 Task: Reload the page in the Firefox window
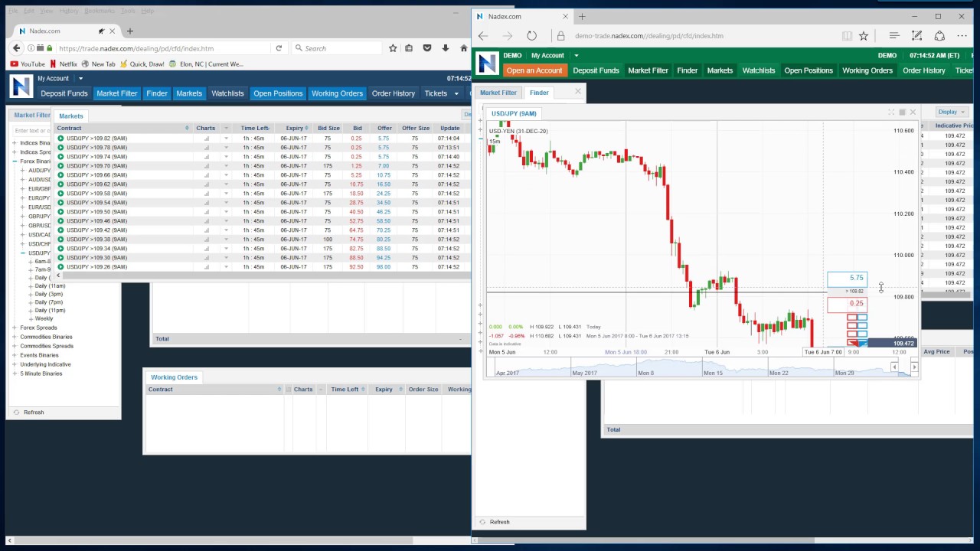coord(279,48)
